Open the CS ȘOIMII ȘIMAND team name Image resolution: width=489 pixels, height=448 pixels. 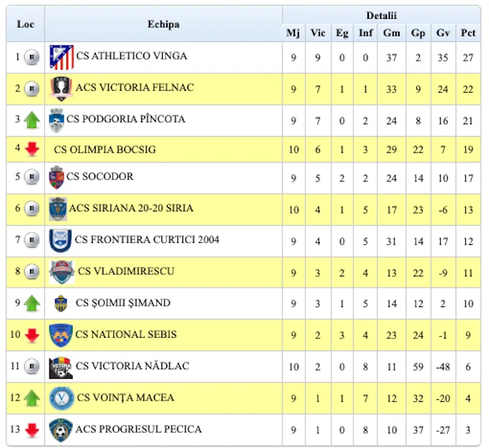click(x=123, y=304)
